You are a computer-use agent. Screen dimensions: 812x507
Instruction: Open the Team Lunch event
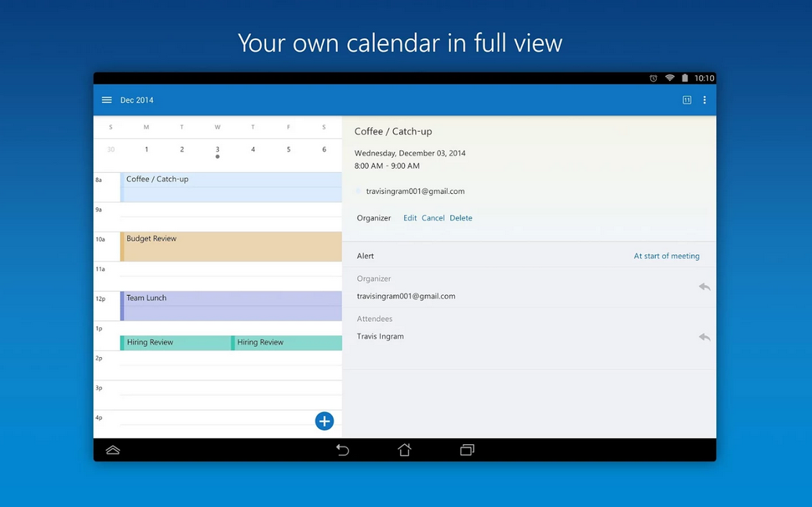(231, 306)
